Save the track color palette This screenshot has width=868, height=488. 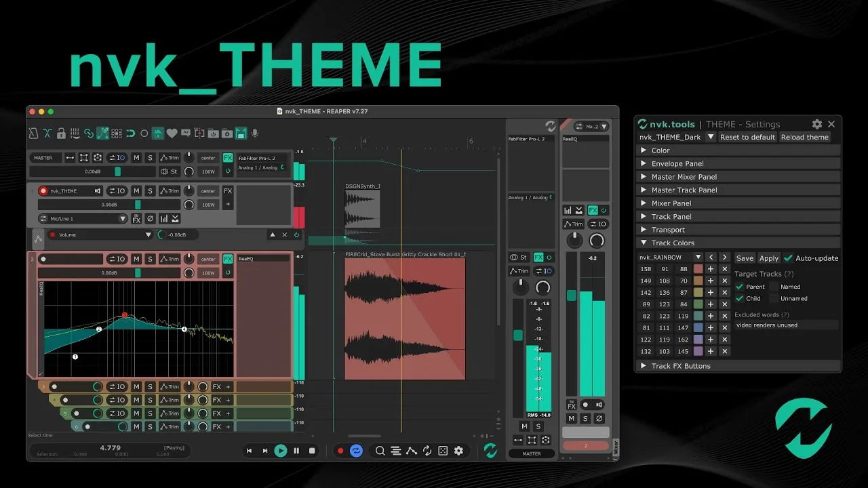tap(745, 258)
